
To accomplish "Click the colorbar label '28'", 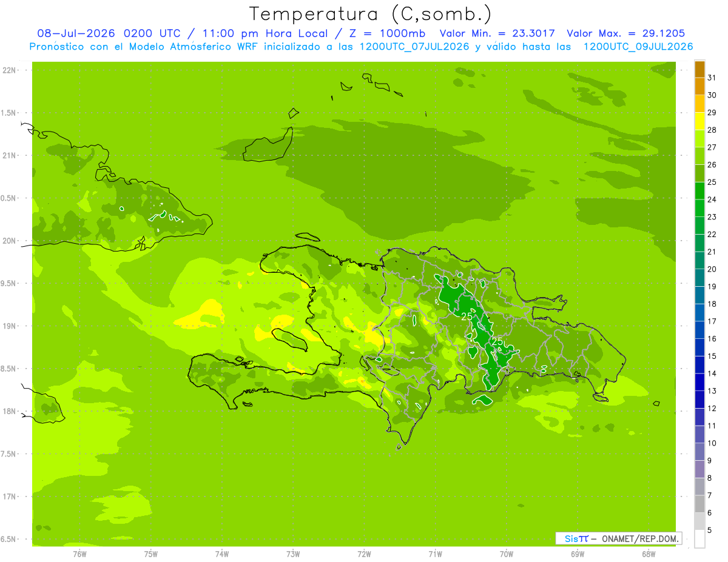I will [712, 130].
